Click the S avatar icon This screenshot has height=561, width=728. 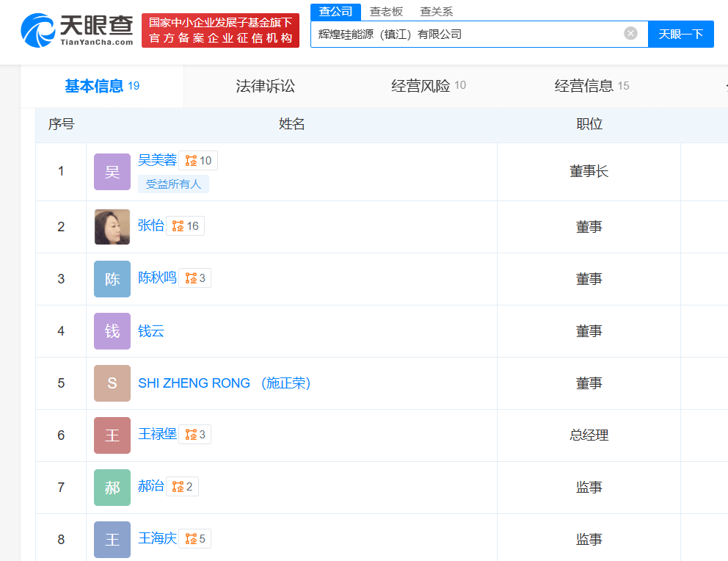point(112,383)
